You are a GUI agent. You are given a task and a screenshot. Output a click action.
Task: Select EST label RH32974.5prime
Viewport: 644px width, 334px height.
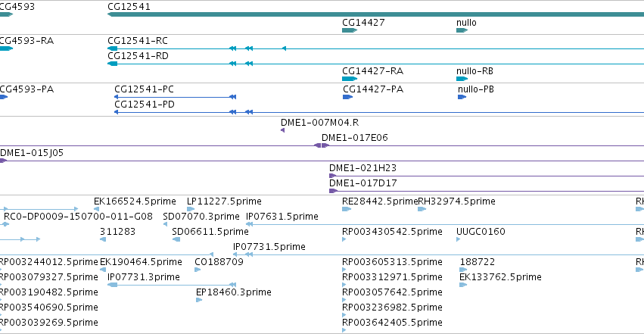coord(457,201)
